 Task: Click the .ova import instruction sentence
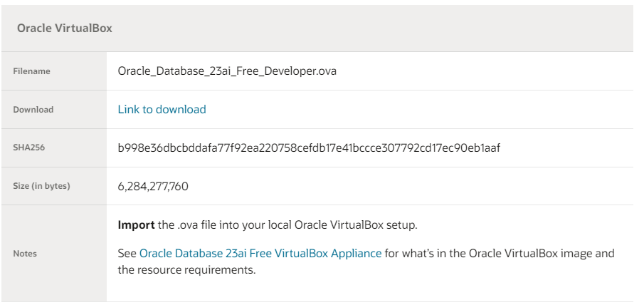coord(268,225)
